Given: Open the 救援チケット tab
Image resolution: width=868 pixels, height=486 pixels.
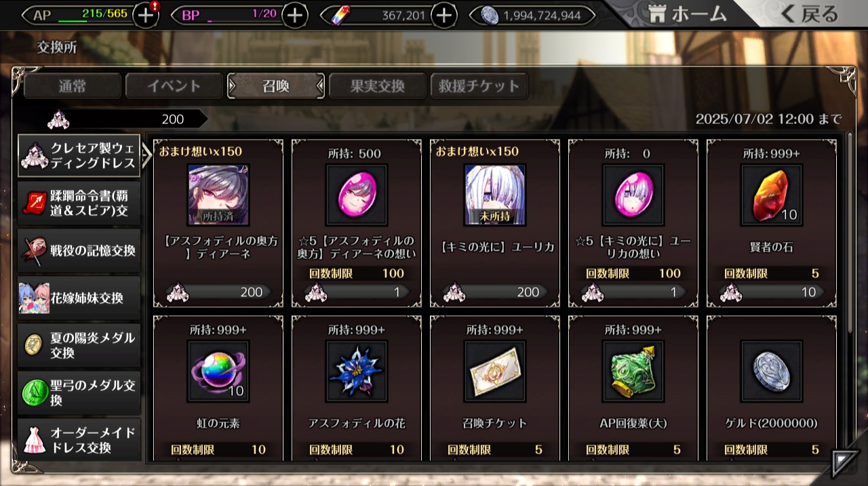Looking at the screenshot, I should click(x=479, y=86).
